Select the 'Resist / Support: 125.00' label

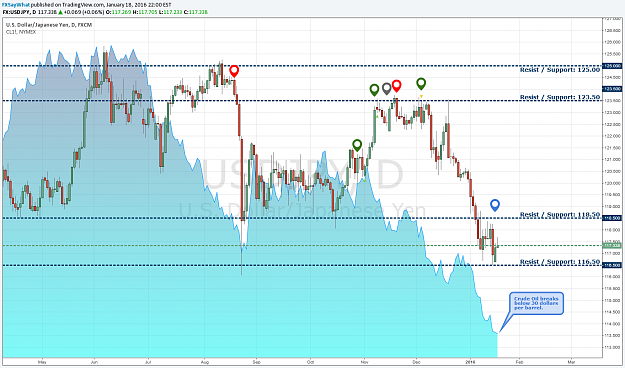pos(560,70)
